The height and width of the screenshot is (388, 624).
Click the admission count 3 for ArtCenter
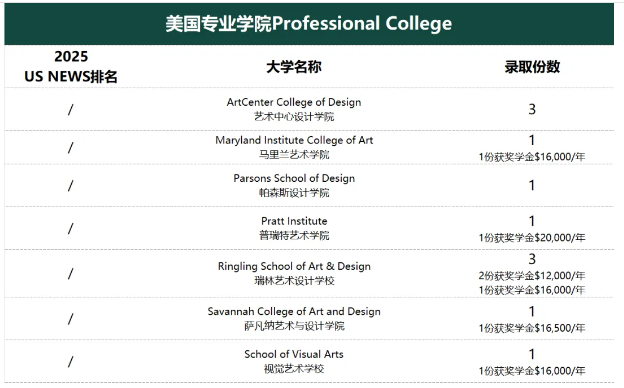(532, 109)
